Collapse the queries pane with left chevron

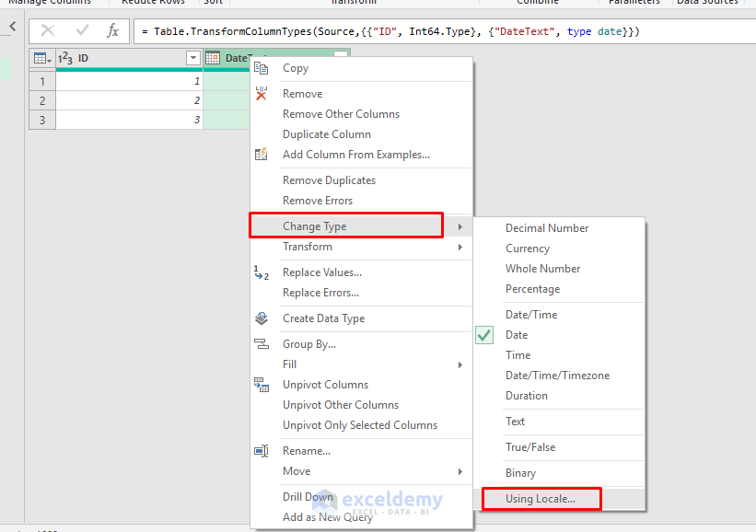[13, 26]
